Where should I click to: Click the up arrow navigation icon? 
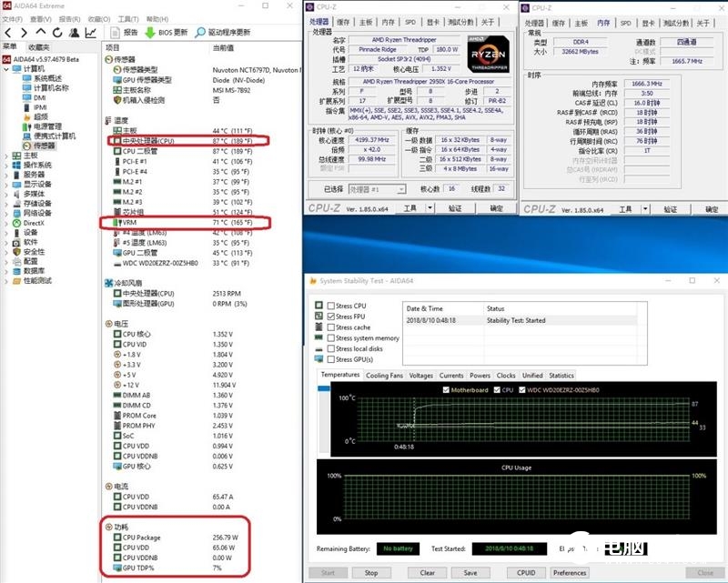(x=39, y=32)
